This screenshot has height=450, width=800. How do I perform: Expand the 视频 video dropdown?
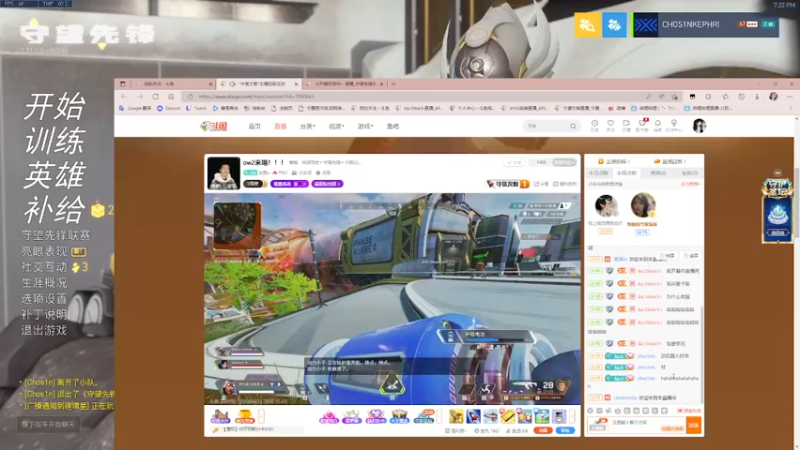click(336, 126)
